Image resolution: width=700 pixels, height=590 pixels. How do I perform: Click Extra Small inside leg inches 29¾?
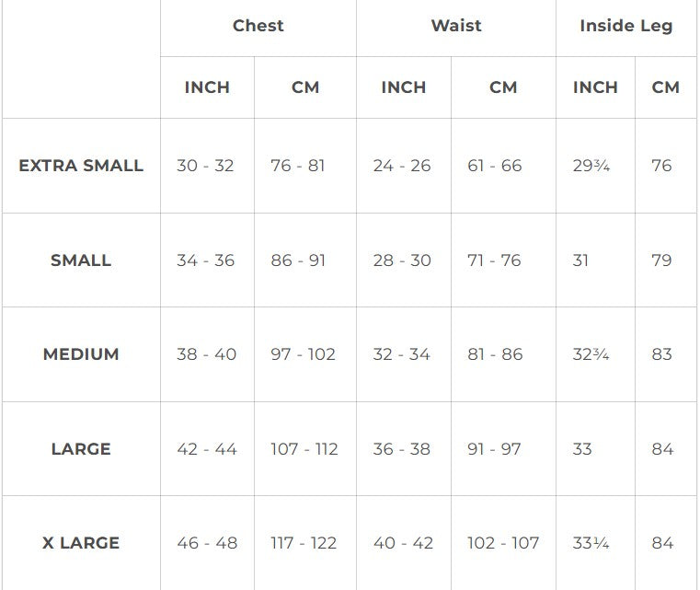coord(591,166)
